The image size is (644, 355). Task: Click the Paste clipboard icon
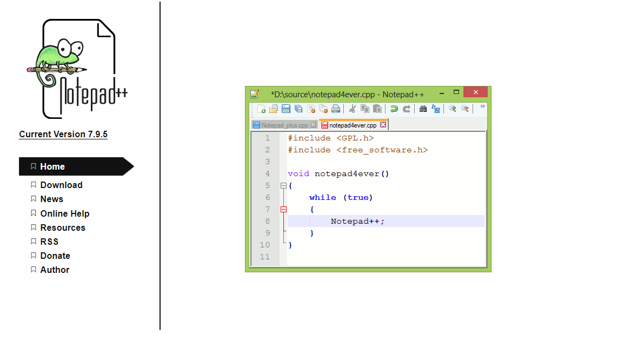click(377, 109)
